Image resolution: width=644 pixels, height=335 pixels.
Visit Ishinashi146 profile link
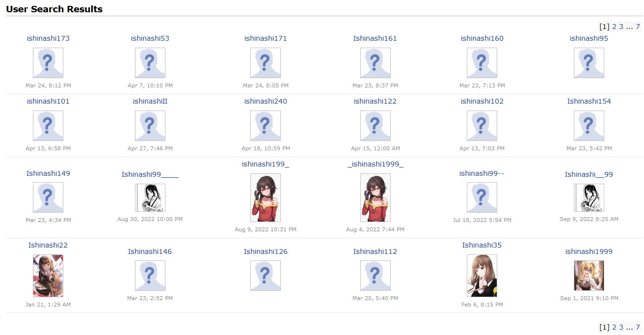click(x=150, y=251)
